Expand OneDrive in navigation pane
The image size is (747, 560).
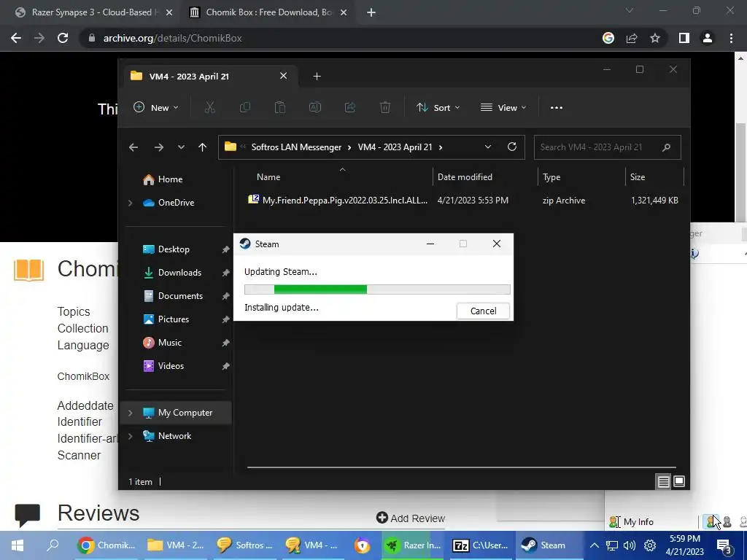[130, 203]
